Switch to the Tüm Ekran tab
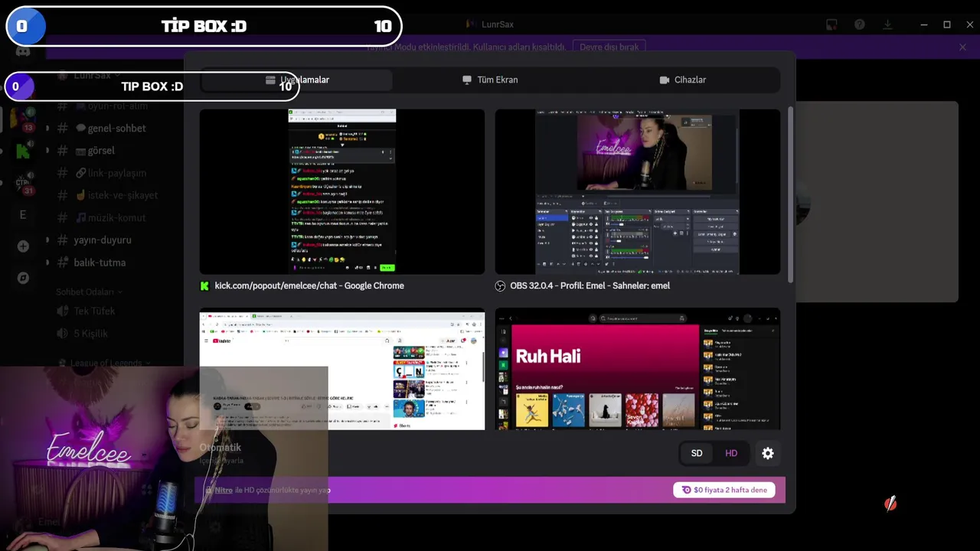Screen dimensions: 980x551 click(490, 80)
